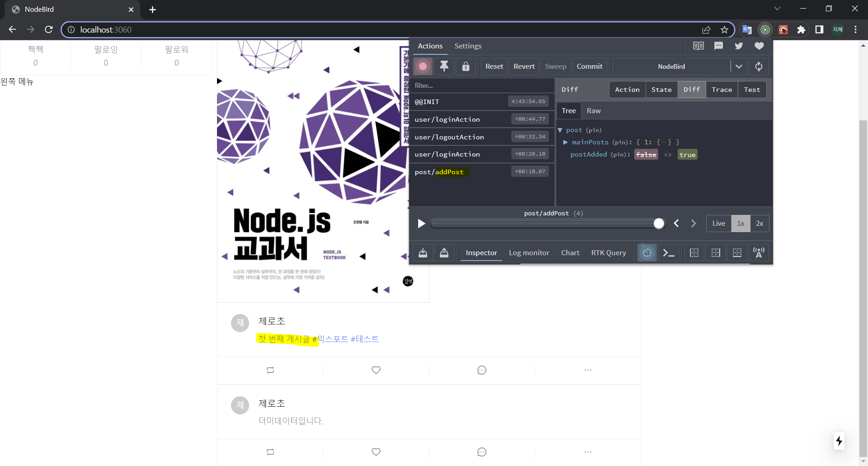The width and height of the screenshot is (868, 466).
Task: Toggle the dispatcher terminal icon
Action: 669,253
